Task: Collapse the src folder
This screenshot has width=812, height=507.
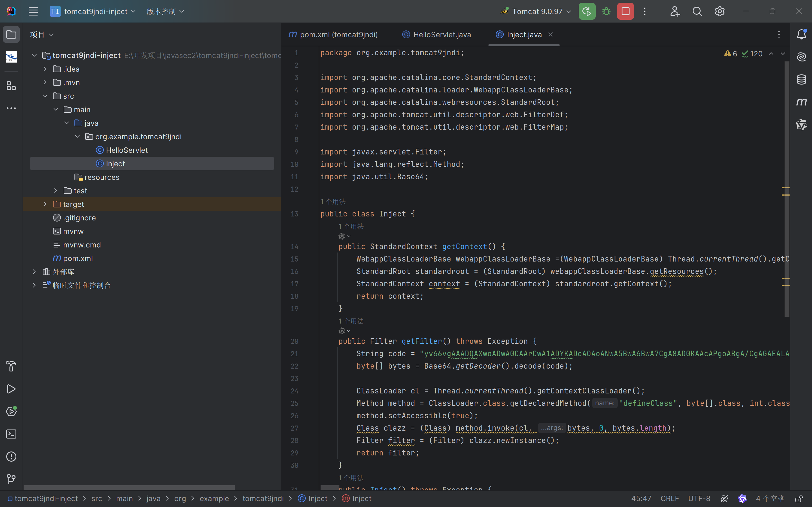Action: pyautogui.click(x=45, y=96)
